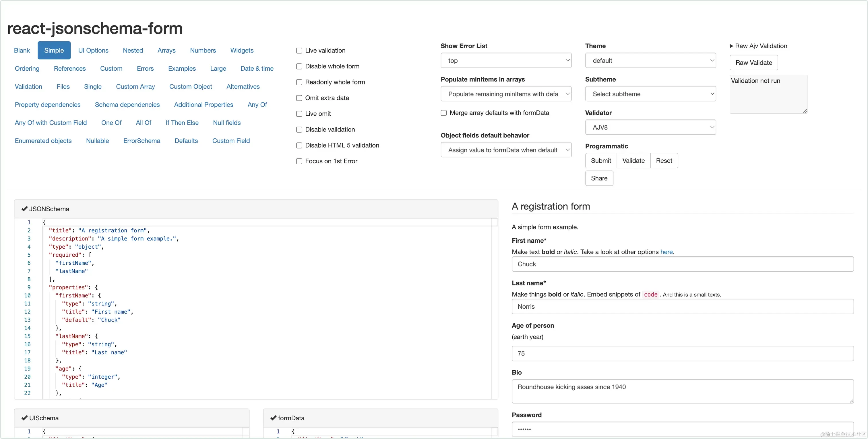Click the "title": "A registration form" line
This screenshot has height=439, width=868.
[99, 231]
